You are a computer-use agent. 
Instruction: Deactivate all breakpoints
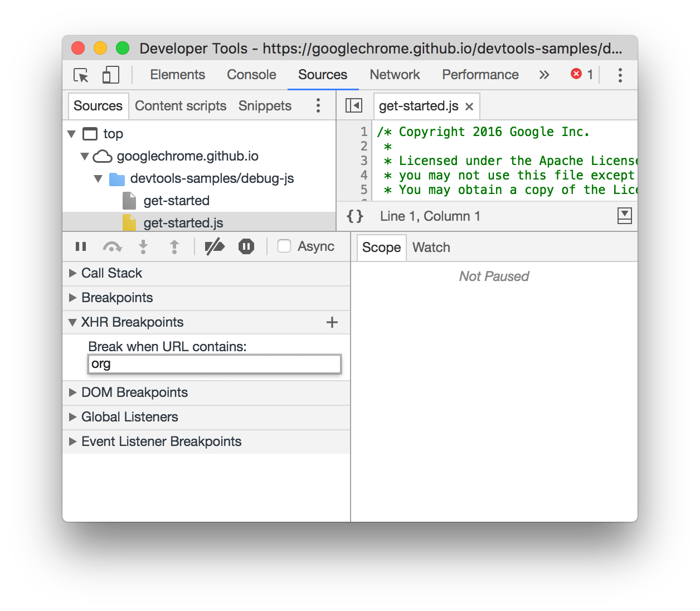pyautogui.click(x=215, y=246)
